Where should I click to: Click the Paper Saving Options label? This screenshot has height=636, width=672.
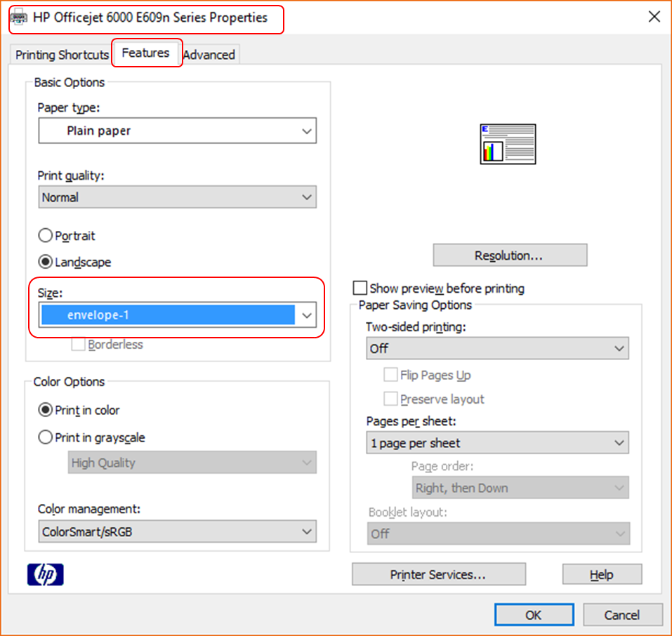pyautogui.click(x=415, y=305)
